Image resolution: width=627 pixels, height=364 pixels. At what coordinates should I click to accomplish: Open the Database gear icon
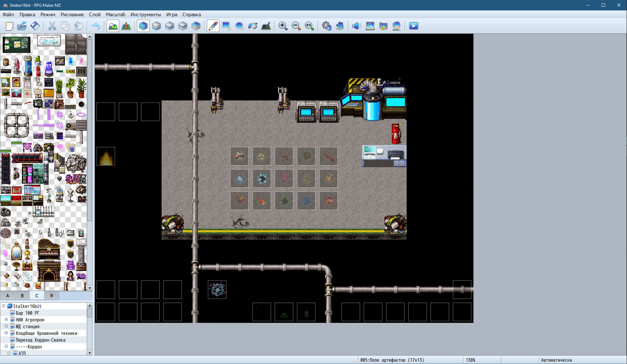coord(326,26)
